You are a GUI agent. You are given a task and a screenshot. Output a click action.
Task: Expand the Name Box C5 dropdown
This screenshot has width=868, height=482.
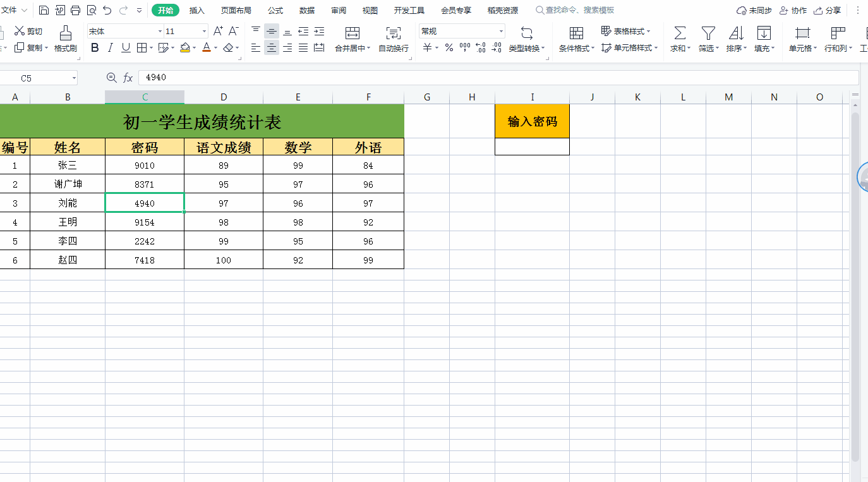point(74,78)
